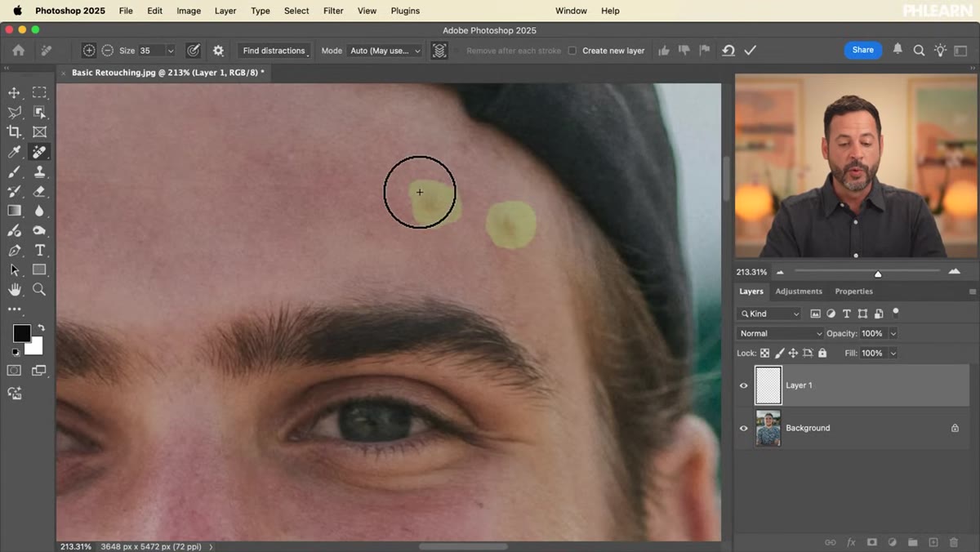Click the foreground color swatch
Image resolution: width=980 pixels, height=552 pixels.
[21, 333]
